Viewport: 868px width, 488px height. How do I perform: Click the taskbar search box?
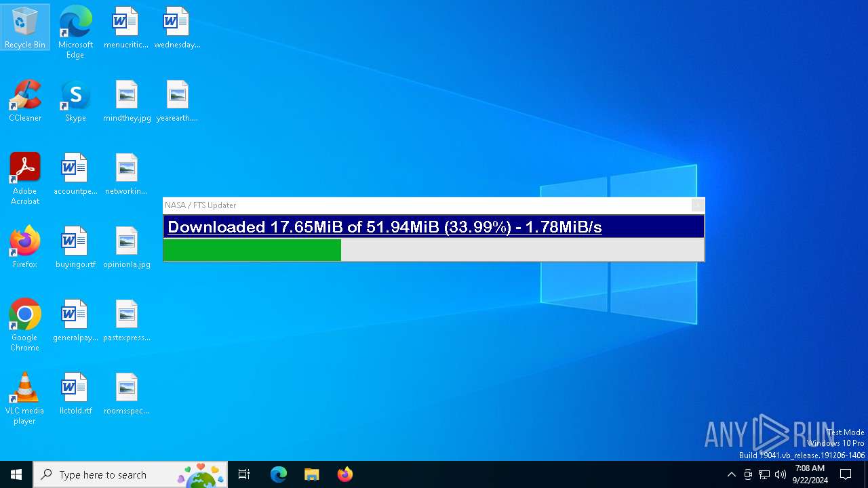[x=130, y=474]
